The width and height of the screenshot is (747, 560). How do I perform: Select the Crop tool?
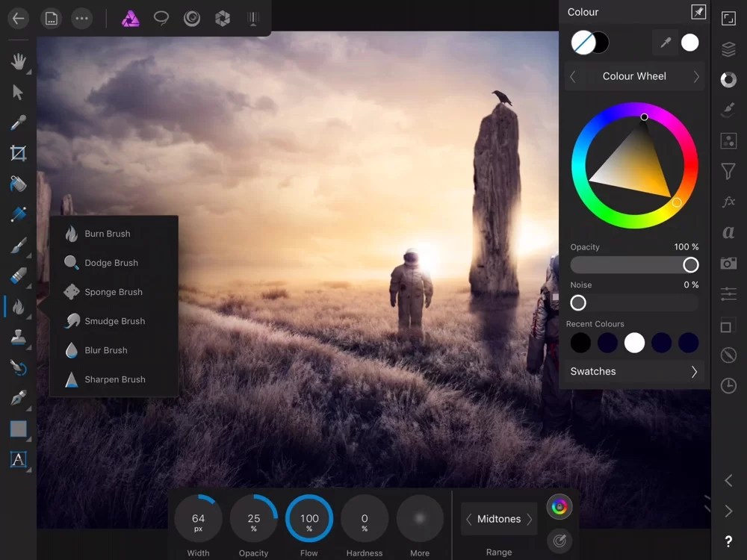point(18,153)
